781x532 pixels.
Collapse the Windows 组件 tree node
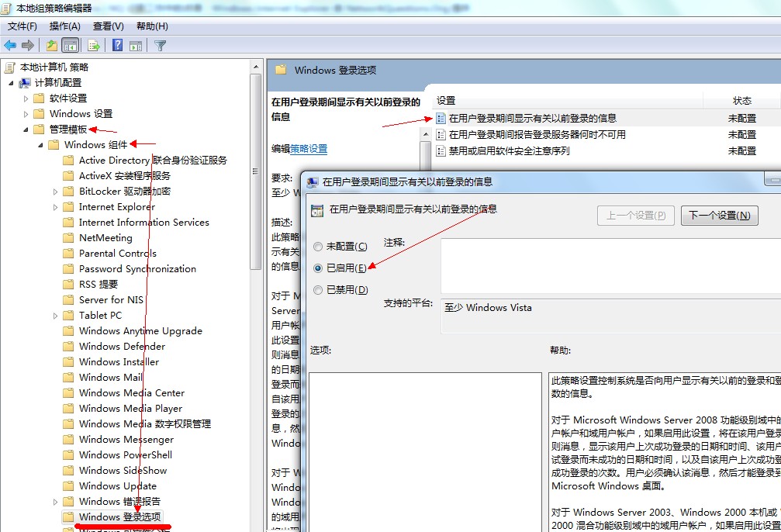point(41,145)
